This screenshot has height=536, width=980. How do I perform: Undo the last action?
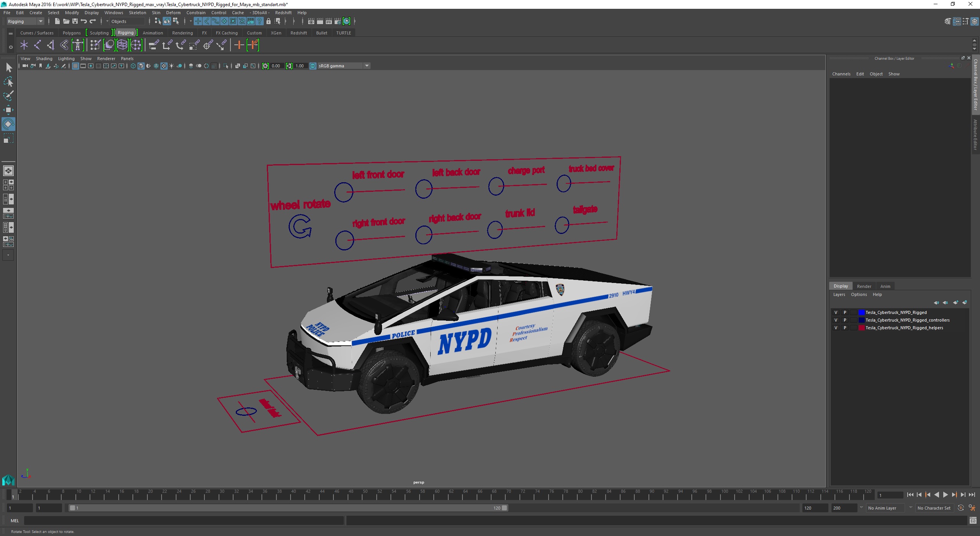84,21
